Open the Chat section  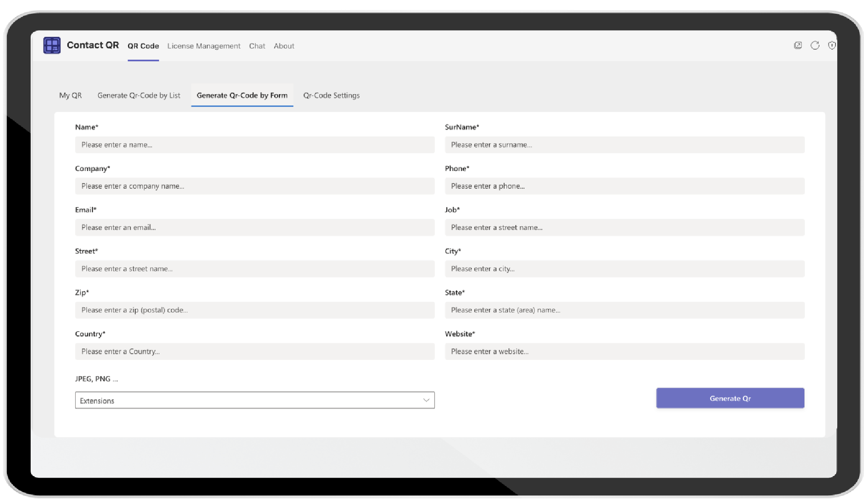click(x=257, y=46)
